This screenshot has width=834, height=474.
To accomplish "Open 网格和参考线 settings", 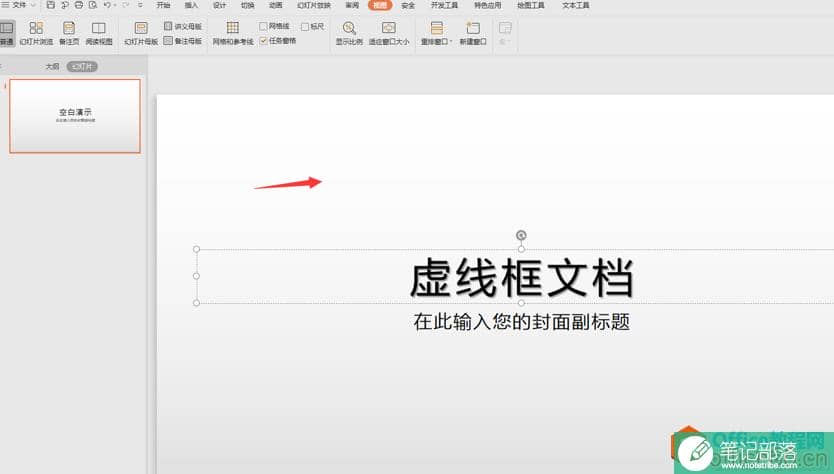I will [233, 33].
